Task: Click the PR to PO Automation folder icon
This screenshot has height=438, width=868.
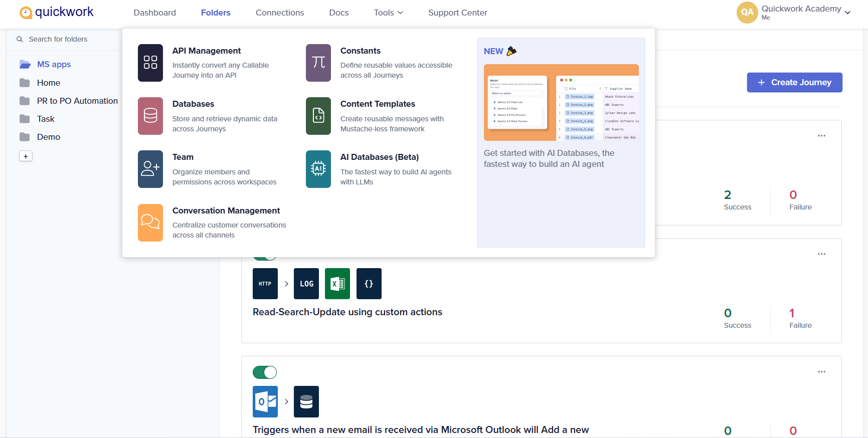Action: point(25,101)
